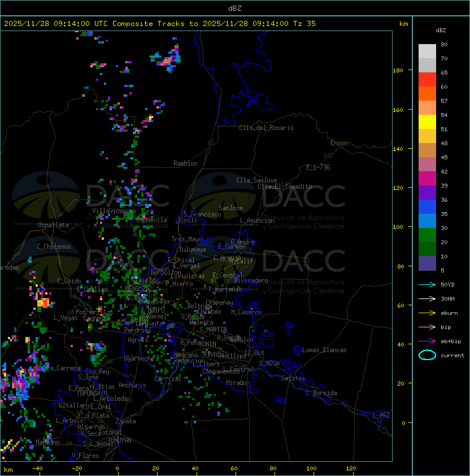This screenshot has width=470, height=476.
Task: Click the 'eburn' legend label
Action: (x=449, y=313)
